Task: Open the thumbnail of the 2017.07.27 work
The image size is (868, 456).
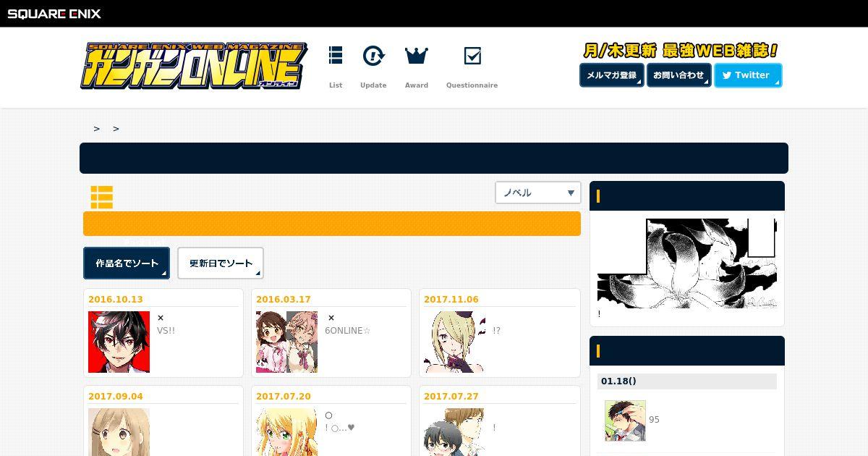Action: 454,432
